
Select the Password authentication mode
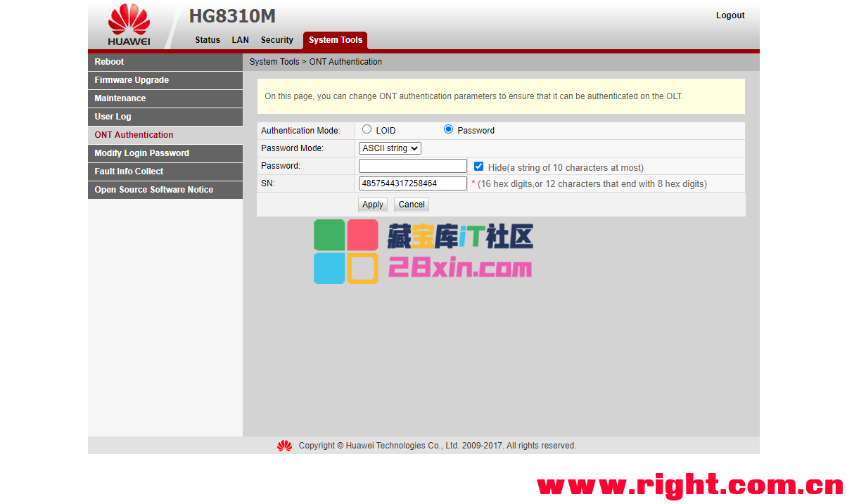[448, 129]
